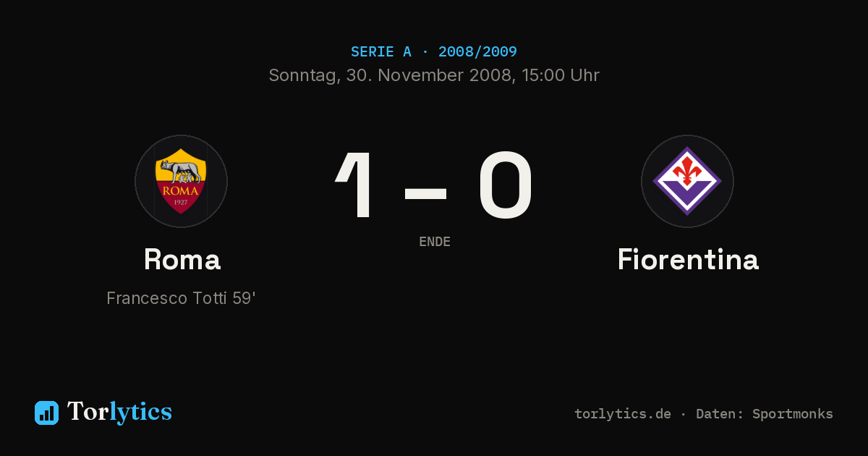Viewport: 868px width, 456px height.
Task: Open the torlytics.de link
Action: tap(623, 414)
